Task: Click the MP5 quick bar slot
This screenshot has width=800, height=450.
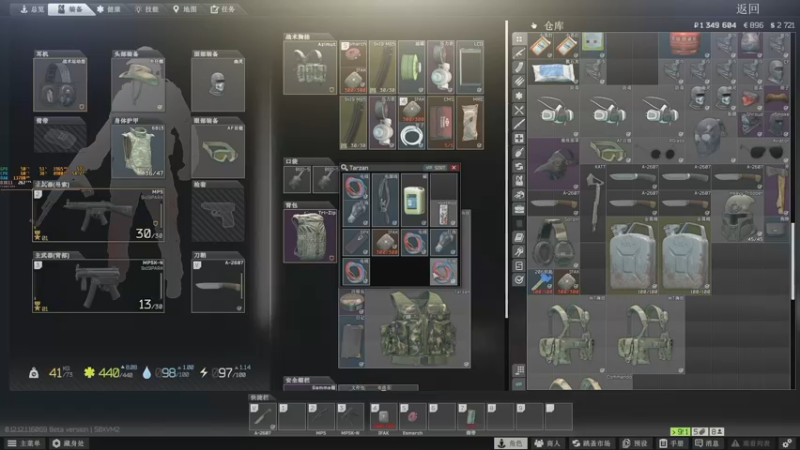Action: click(321, 416)
